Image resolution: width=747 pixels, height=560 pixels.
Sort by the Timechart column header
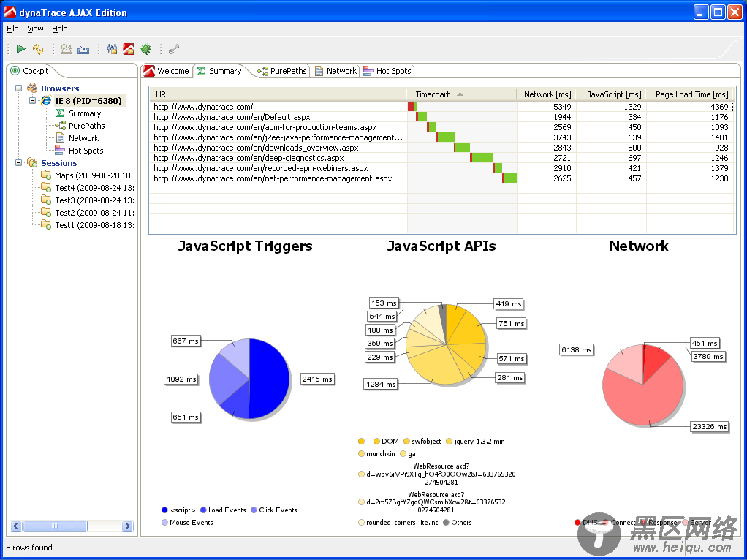(x=462, y=94)
